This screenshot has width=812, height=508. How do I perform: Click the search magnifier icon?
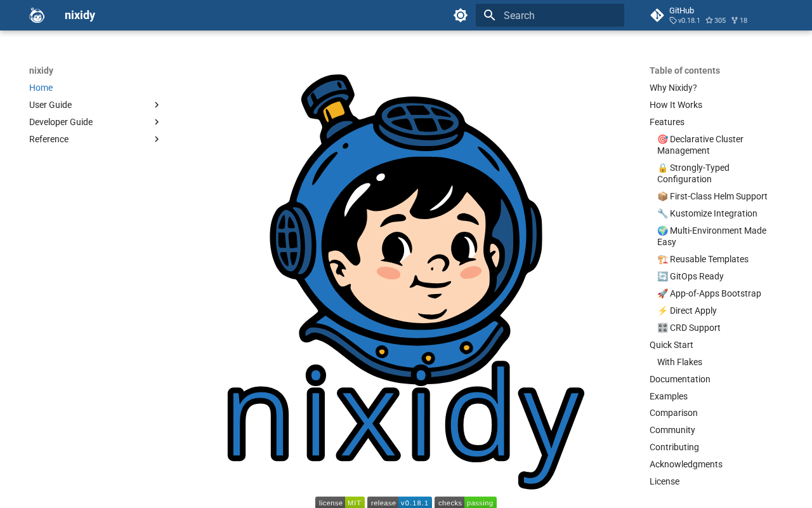[x=489, y=15]
